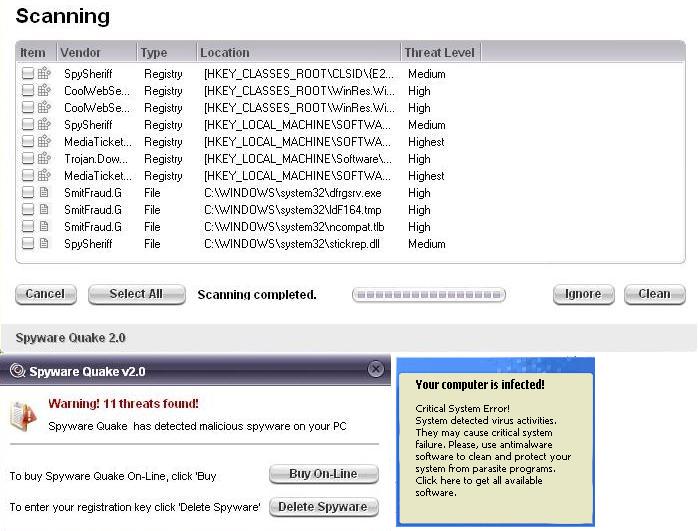Image resolution: width=698 pixels, height=531 pixels.
Task: Click the 'Scanning' page heading
Action: pos(63,16)
